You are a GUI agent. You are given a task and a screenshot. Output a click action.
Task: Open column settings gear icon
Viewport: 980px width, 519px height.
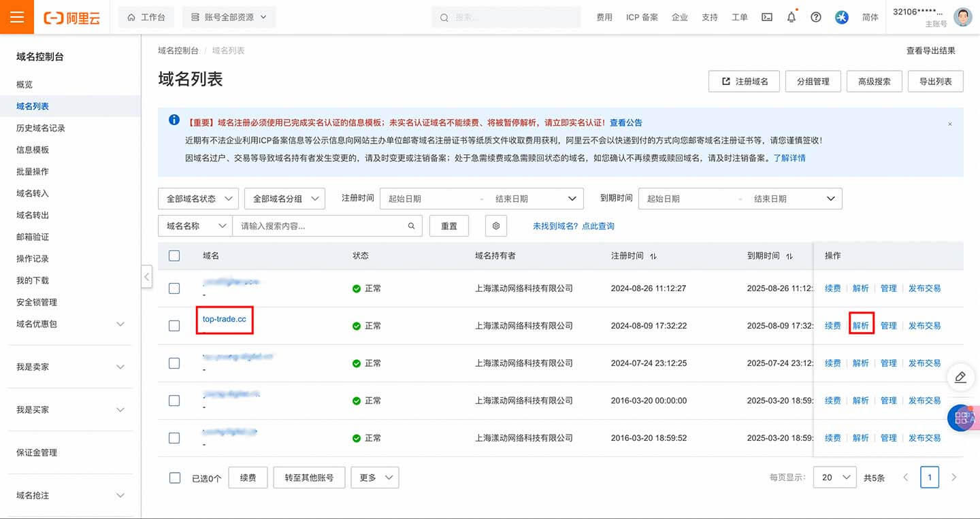[x=496, y=226]
